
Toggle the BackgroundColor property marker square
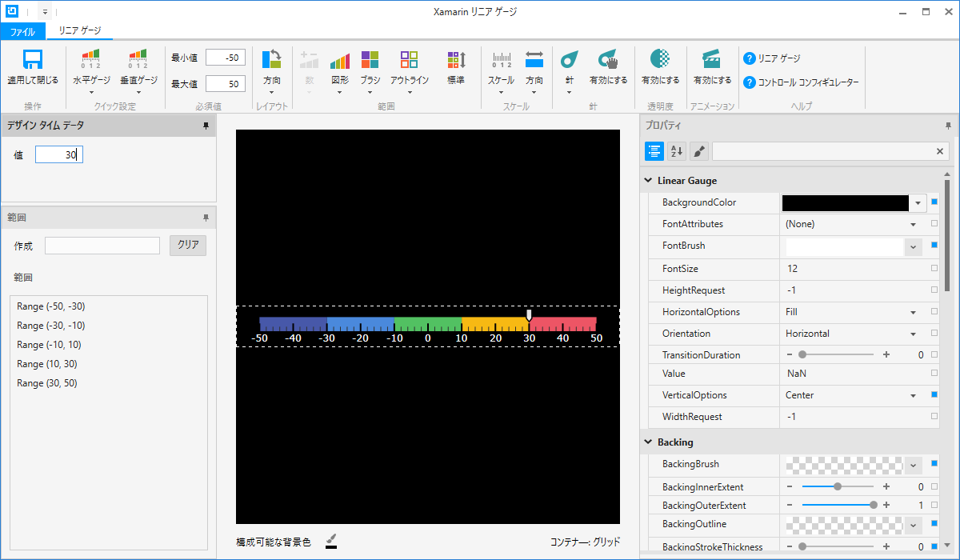pos(934,202)
